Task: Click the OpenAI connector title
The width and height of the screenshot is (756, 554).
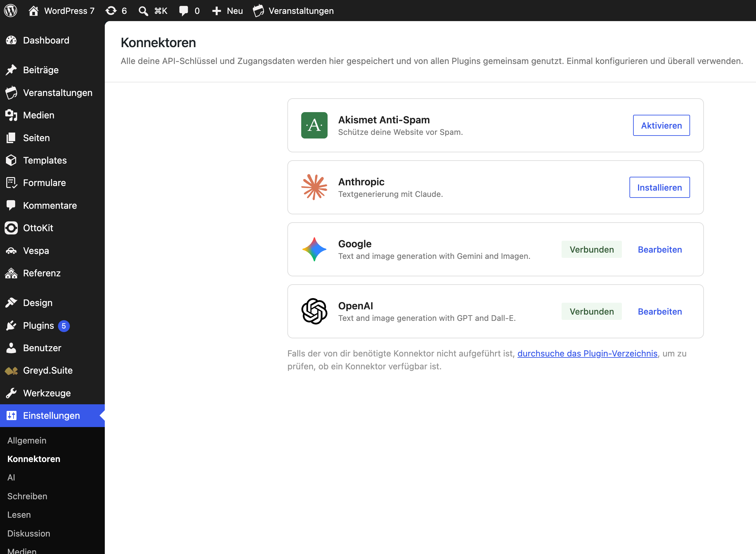Action: click(356, 306)
